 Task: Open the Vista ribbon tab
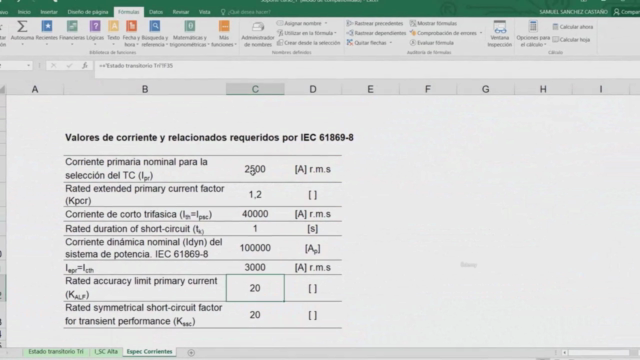[x=204, y=12]
